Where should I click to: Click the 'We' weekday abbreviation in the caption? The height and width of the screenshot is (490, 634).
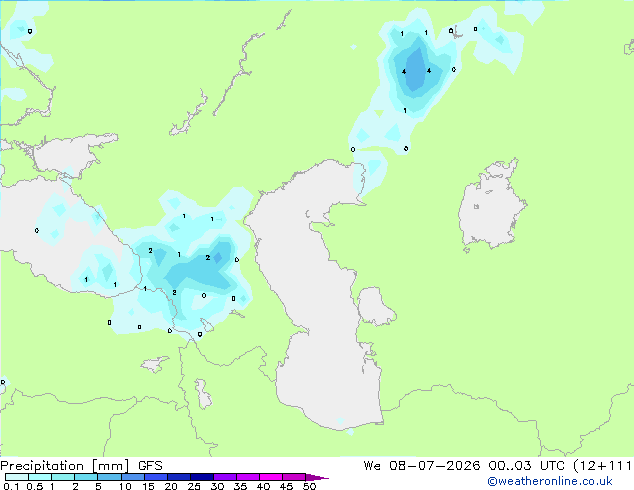click(372, 466)
